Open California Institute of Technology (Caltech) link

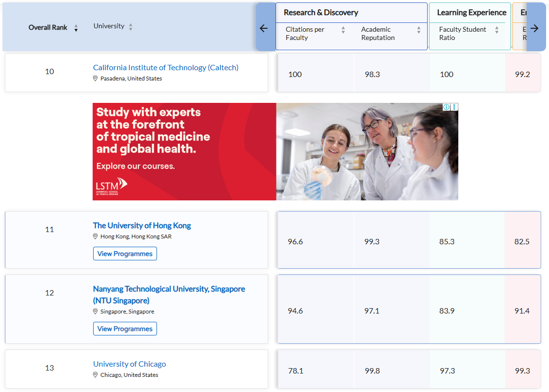[x=166, y=68]
